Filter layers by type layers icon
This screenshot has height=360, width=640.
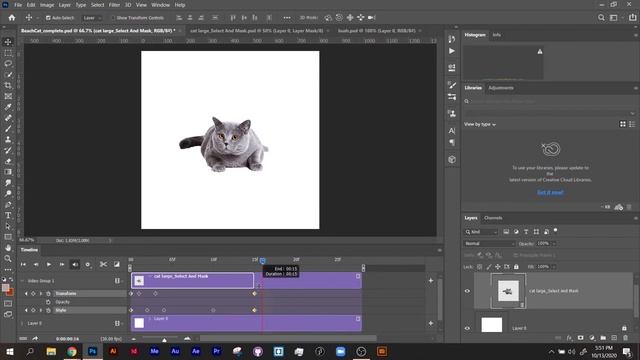(526, 231)
